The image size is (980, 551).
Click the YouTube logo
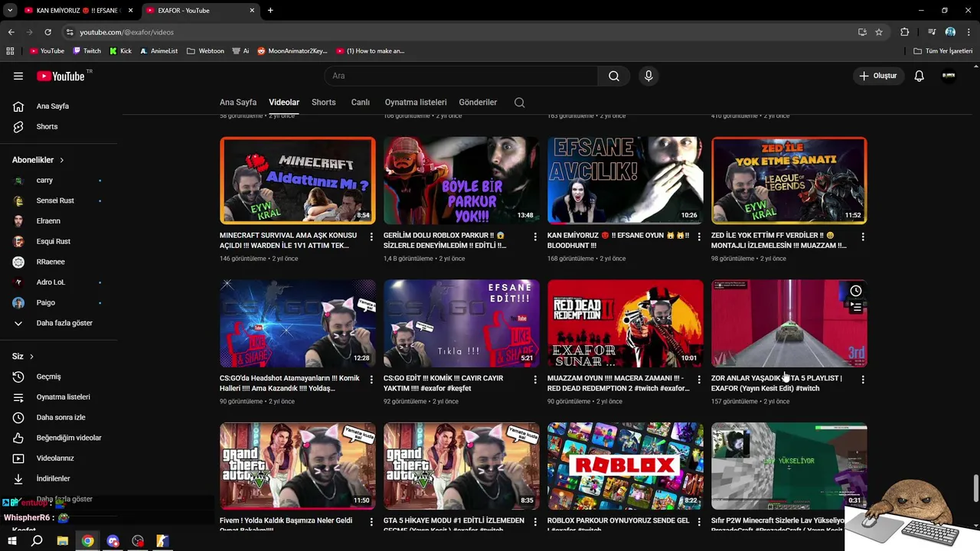coord(61,76)
